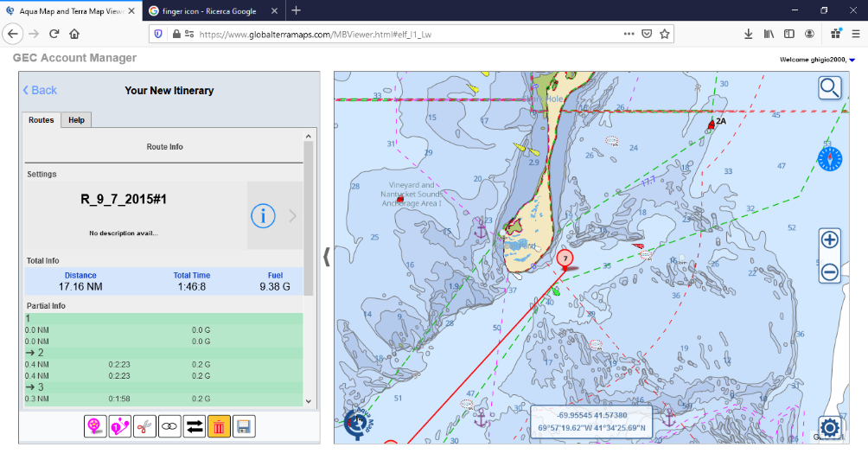
Task: Go back with the Back link
Action: tap(40, 90)
